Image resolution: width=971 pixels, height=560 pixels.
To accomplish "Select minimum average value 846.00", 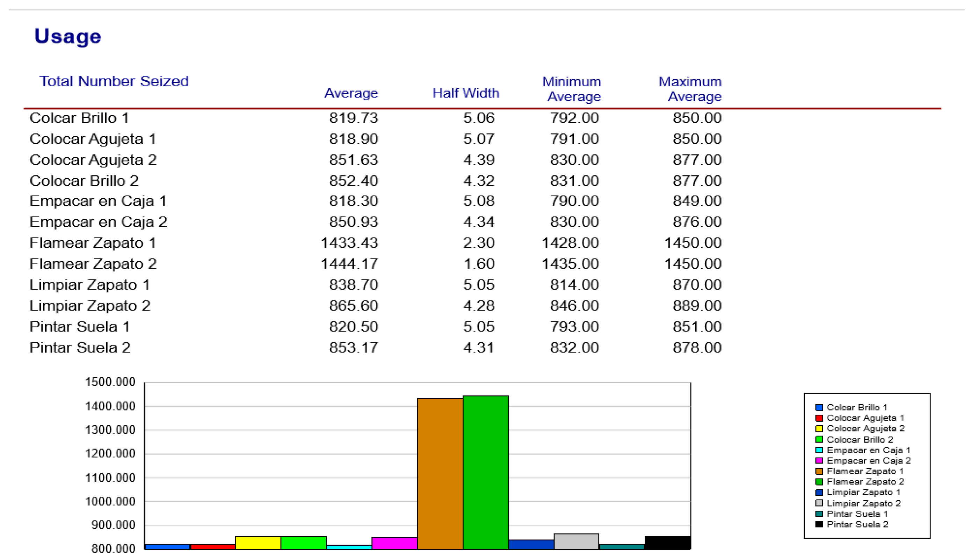I will 574,306.
